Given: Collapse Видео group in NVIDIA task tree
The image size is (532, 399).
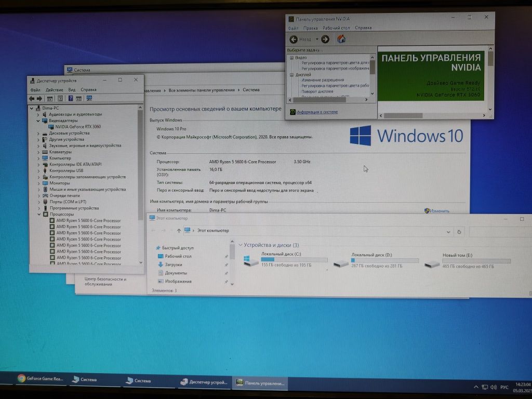Looking at the screenshot, I should (x=292, y=58).
